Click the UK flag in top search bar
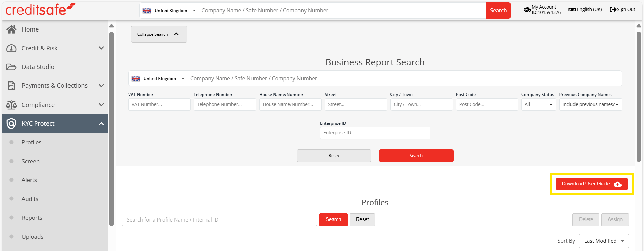This screenshot has width=644, height=251. 147,11
